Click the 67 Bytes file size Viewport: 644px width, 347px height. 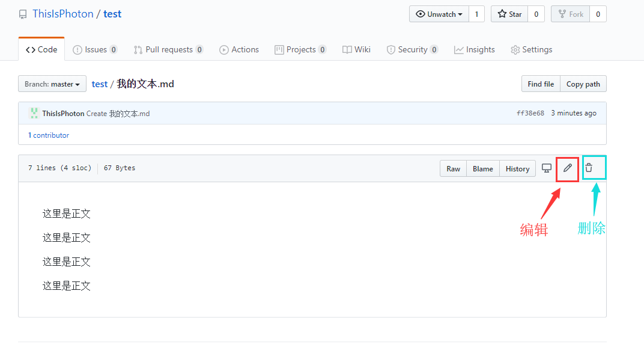point(120,168)
